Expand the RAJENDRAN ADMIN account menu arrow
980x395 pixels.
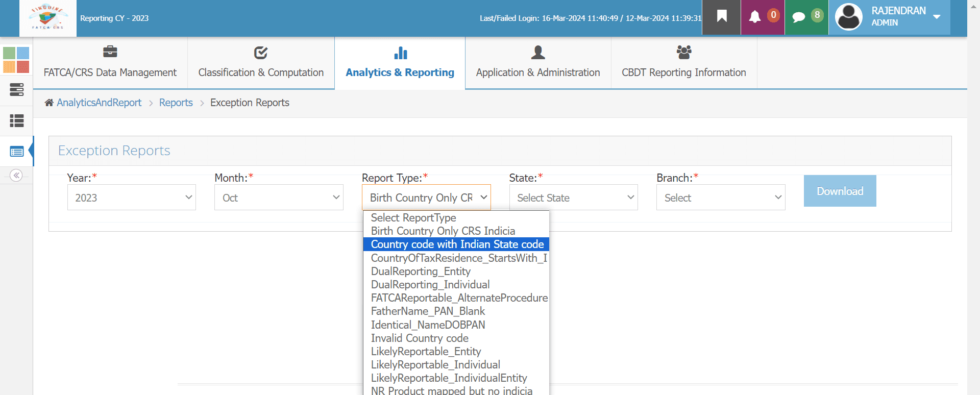point(937,17)
